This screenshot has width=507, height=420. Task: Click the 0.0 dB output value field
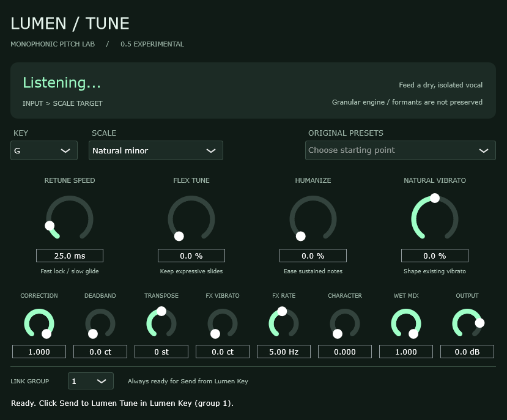tap(467, 352)
